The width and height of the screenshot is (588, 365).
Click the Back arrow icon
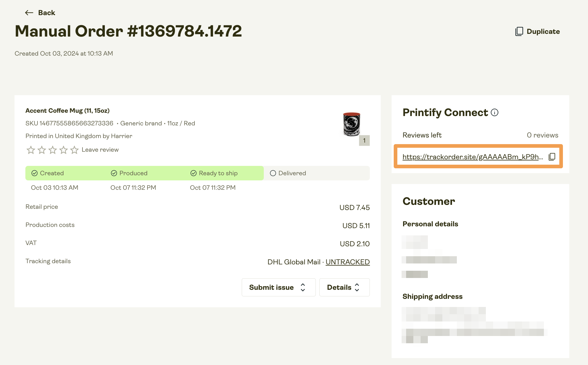tap(29, 13)
